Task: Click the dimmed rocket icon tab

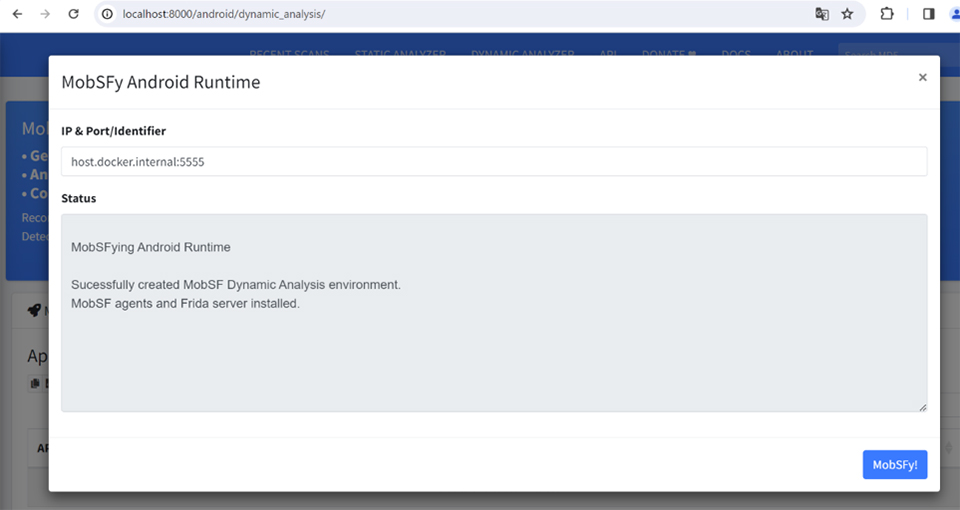Action: click(x=34, y=311)
